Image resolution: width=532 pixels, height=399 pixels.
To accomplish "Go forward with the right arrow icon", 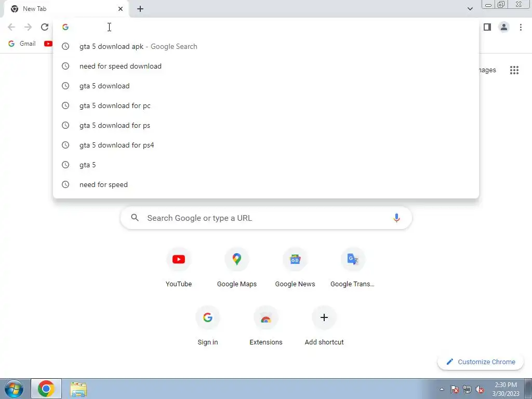I will pyautogui.click(x=28, y=27).
